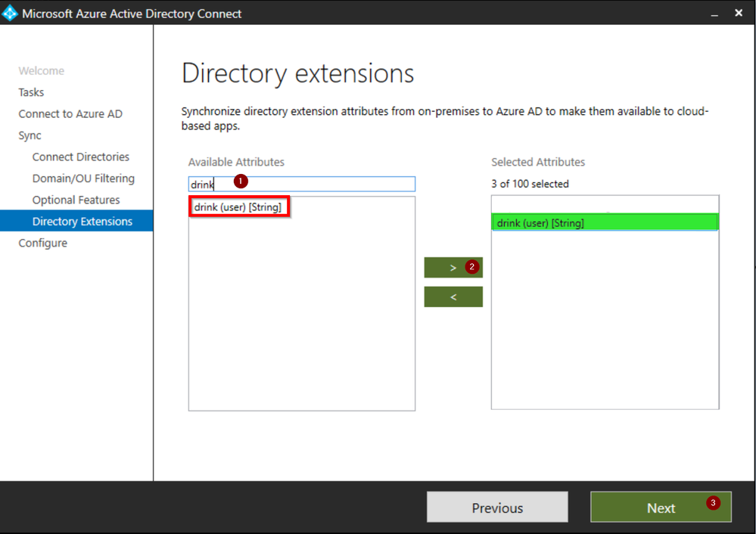Go to the Configure step
The height and width of the screenshot is (534, 756).
pos(43,243)
